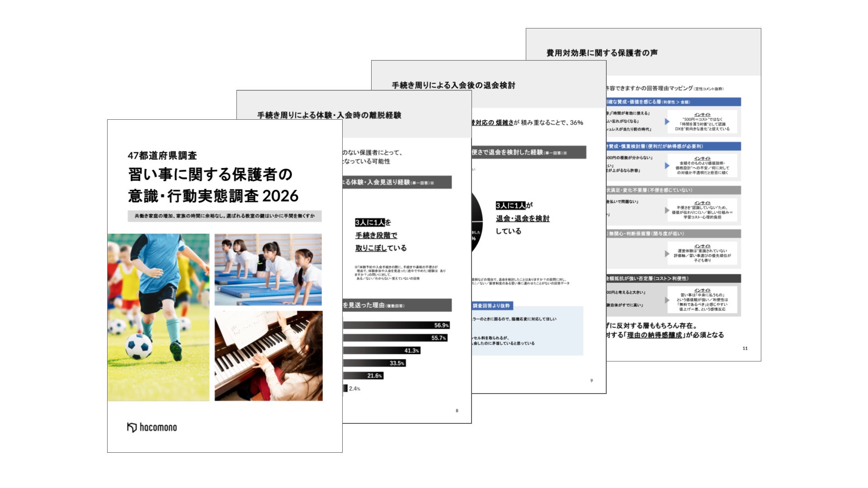The width and height of the screenshot is (868, 488).
Task: Click the report title 習い事に関する保護者の
Action: coord(210,174)
